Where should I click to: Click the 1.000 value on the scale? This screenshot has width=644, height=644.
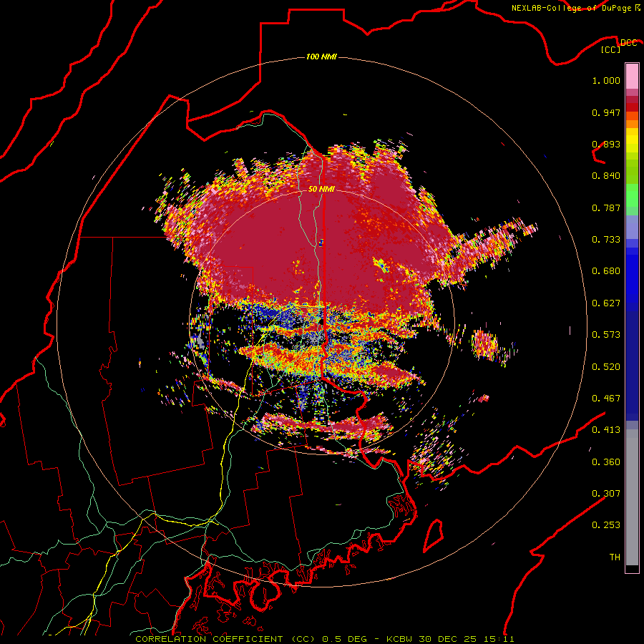click(606, 80)
